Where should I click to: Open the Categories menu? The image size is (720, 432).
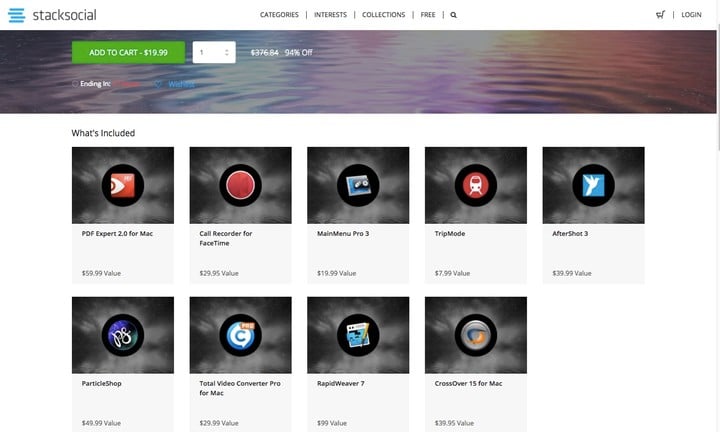coord(279,15)
